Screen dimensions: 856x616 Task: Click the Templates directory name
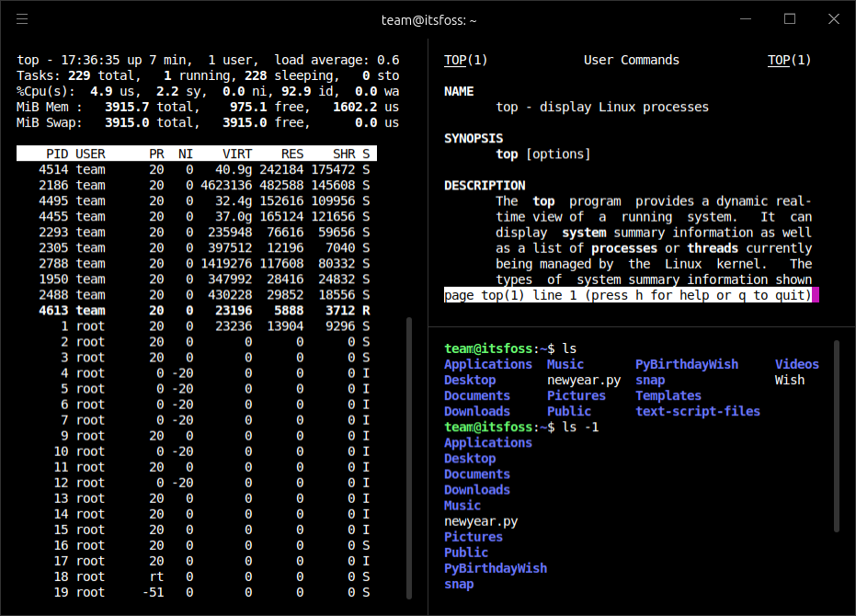click(x=668, y=396)
